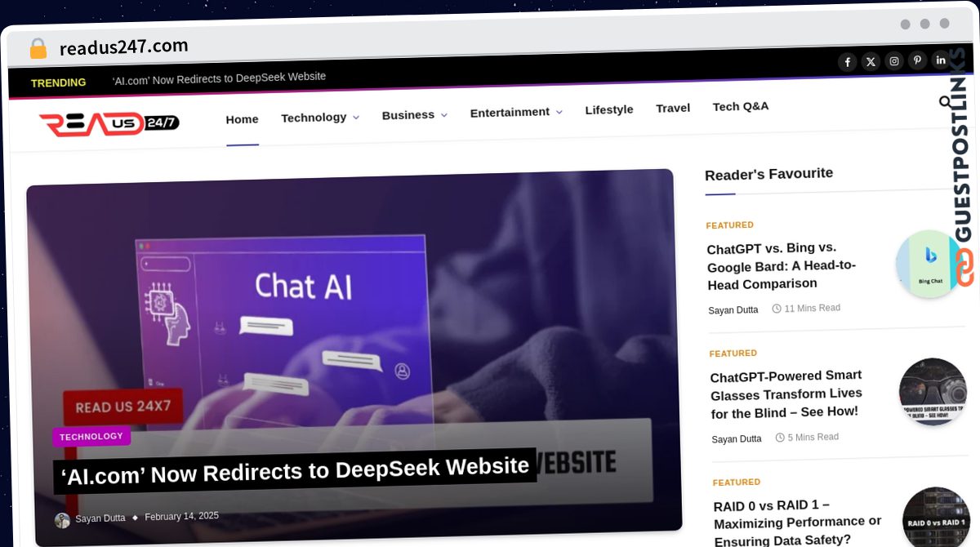
Task: Click the TRENDING label in the top bar
Action: coord(58,82)
